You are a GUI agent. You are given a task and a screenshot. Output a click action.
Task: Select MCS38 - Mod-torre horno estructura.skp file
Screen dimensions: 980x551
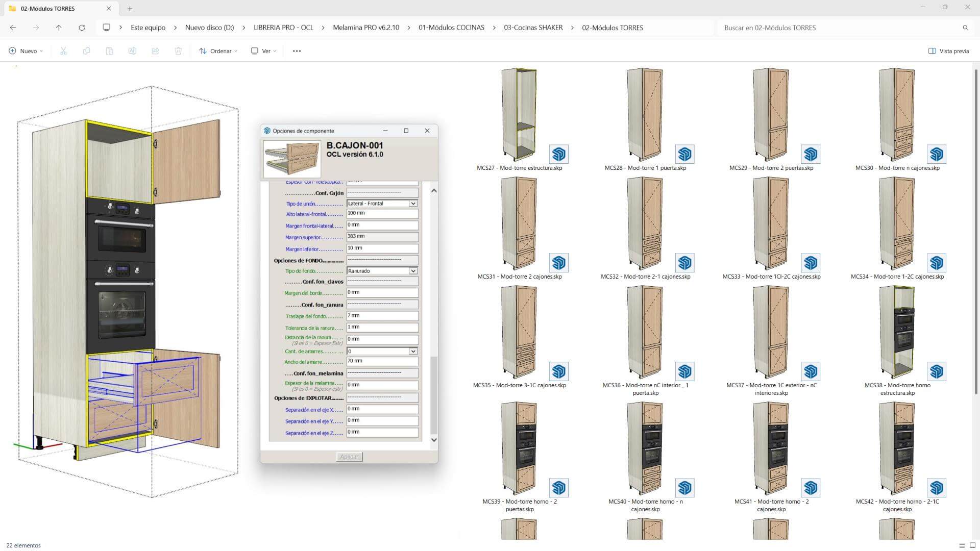point(897,340)
